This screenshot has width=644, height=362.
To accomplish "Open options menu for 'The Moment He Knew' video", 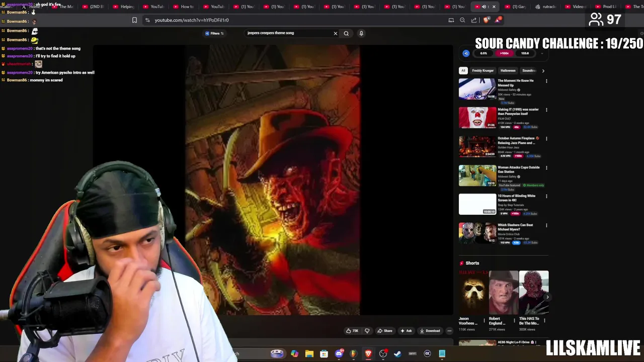I will tap(546, 81).
